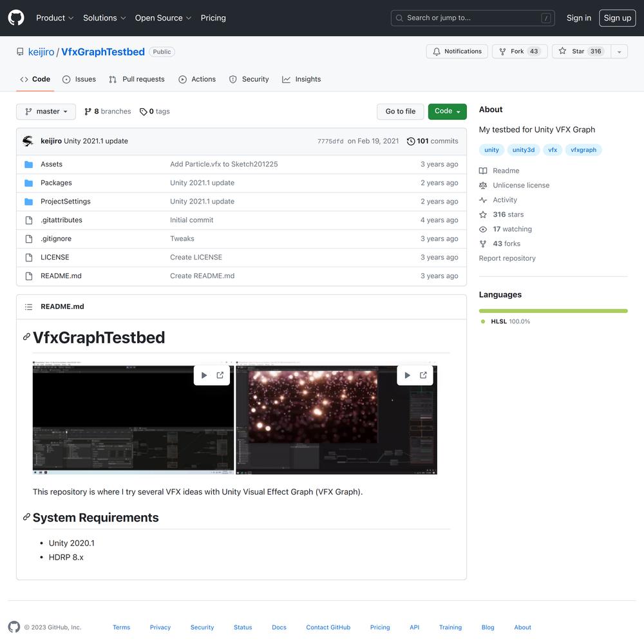Click the branch icon beside 8 branches
The image size is (644, 644).
pyautogui.click(x=88, y=111)
